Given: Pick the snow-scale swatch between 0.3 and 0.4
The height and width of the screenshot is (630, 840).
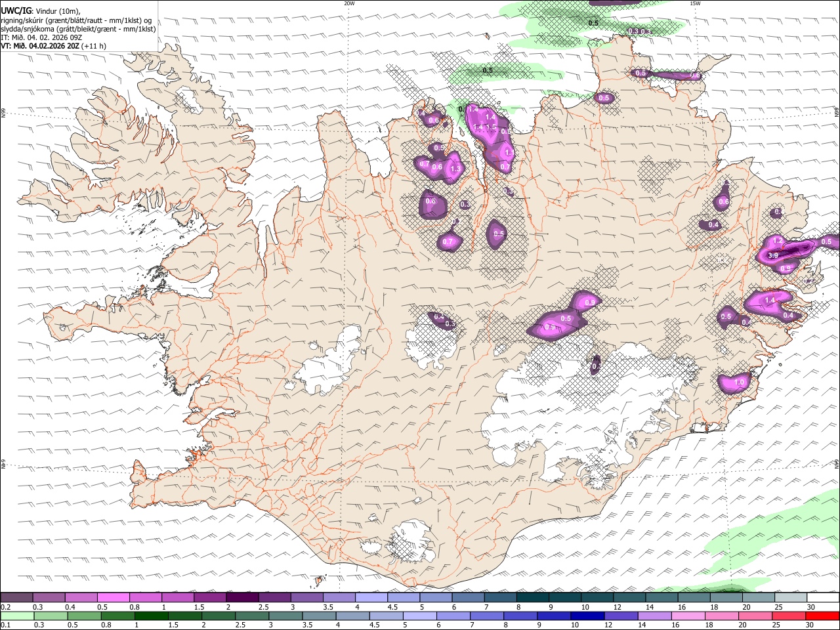Looking at the screenshot, I should [x=49, y=598].
